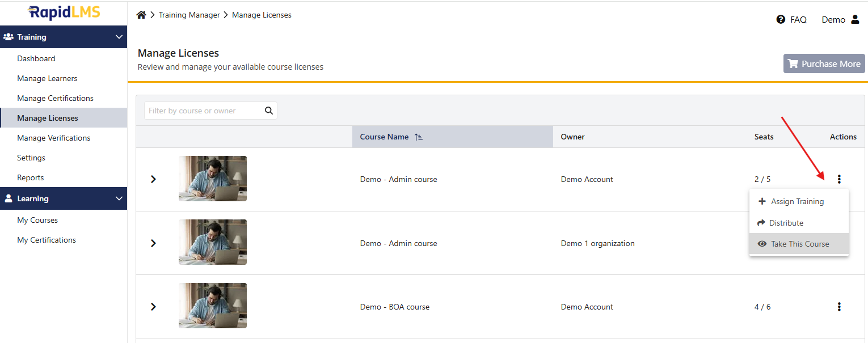Image resolution: width=868 pixels, height=343 pixels.
Task: Open Manage Verifications
Action: coord(54,138)
